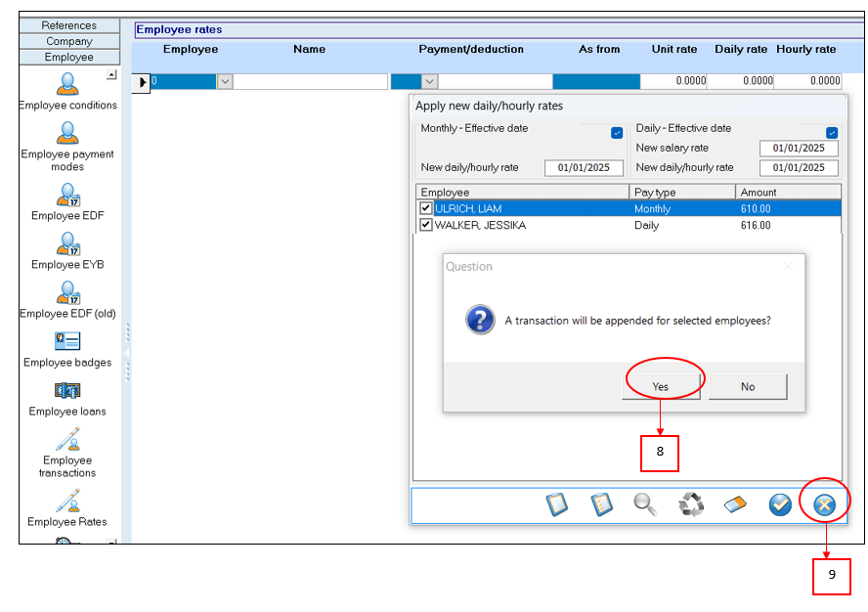Uncheck the WALKER, JESSIKA employee checkbox
This screenshot has height=612, width=868.
(x=425, y=225)
